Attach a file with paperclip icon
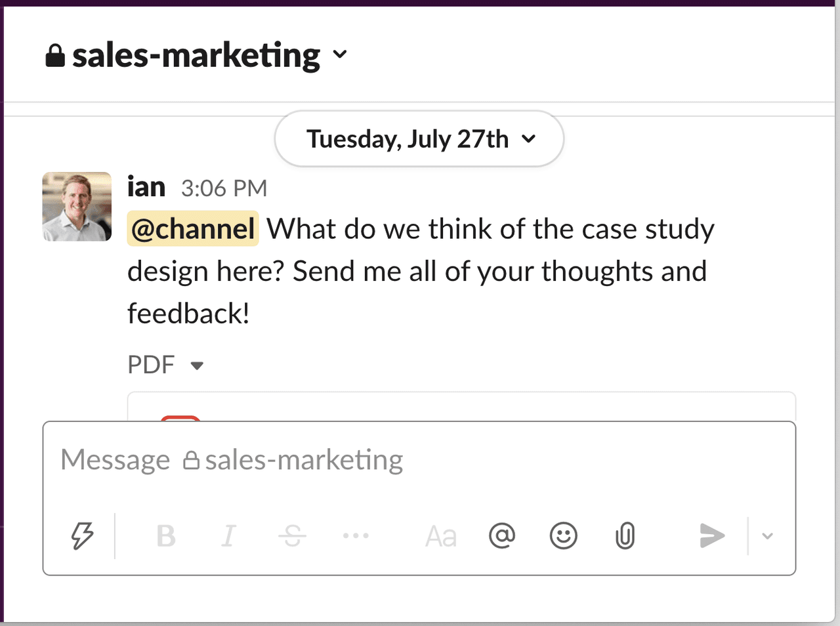This screenshot has height=626, width=840. coord(625,536)
